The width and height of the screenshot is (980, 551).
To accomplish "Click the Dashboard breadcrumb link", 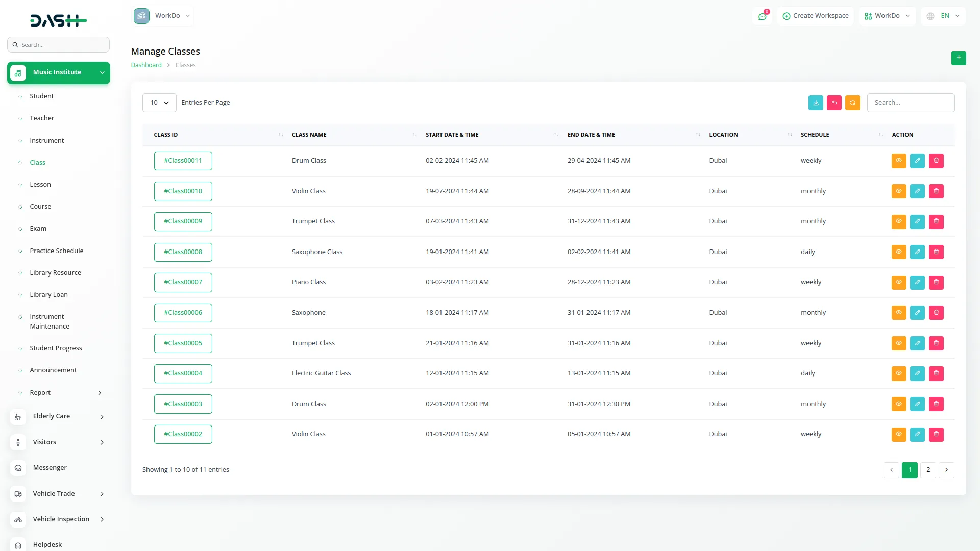I will point(146,65).
